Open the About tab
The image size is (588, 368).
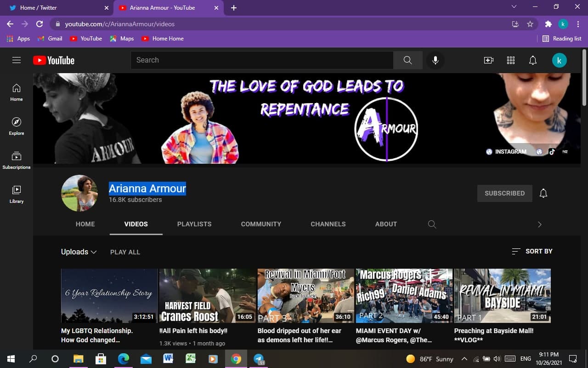[386, 224]
